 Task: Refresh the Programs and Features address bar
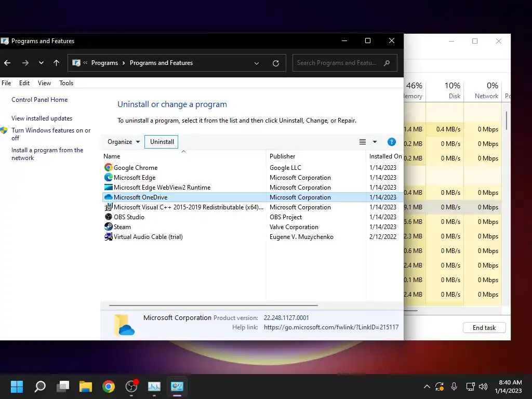[x=275, y=63]
